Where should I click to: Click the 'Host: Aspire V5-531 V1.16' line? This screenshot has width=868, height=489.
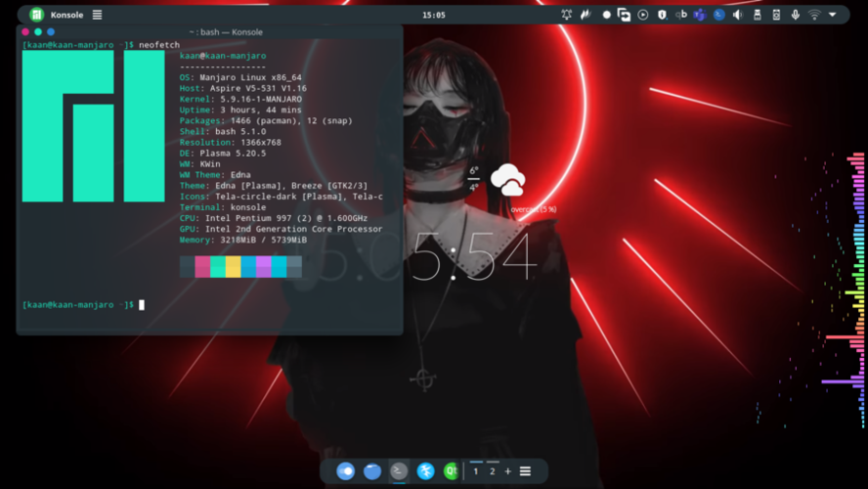(x=243, y=88)
